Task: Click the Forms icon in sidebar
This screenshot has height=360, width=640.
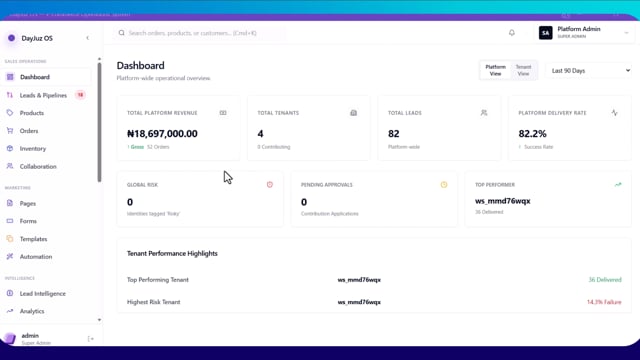Action: (10, 221)
